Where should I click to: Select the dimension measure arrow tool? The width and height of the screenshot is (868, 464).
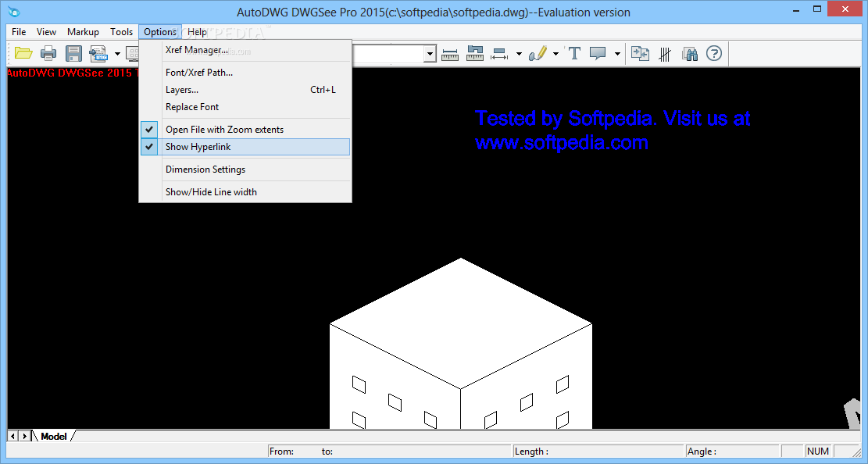pyautogui.click(x=499, y=54)
